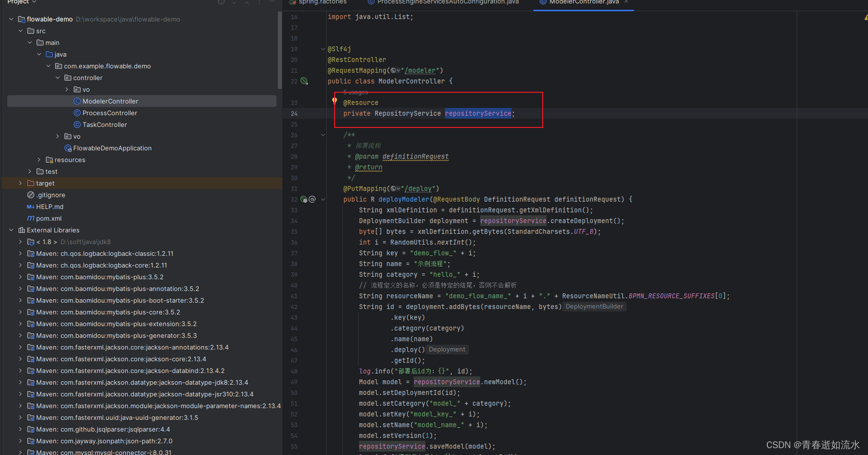Click the ModelerController class name on line 22

coord(411,82)
